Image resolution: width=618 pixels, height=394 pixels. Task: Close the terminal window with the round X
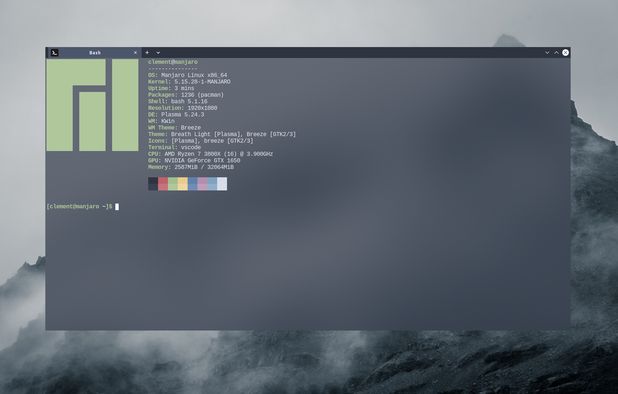click(x=566, y=52)
